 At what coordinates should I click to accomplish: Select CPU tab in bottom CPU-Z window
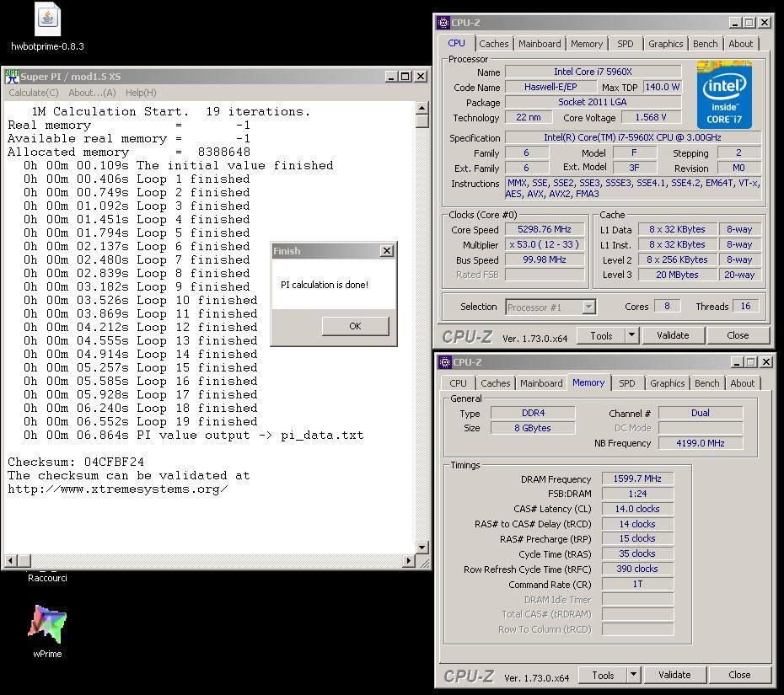coord(458,383)
